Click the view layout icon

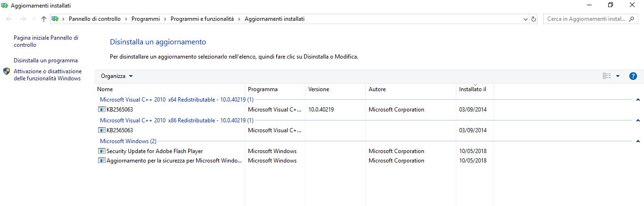pyautogui.click(x=607, y=76)
